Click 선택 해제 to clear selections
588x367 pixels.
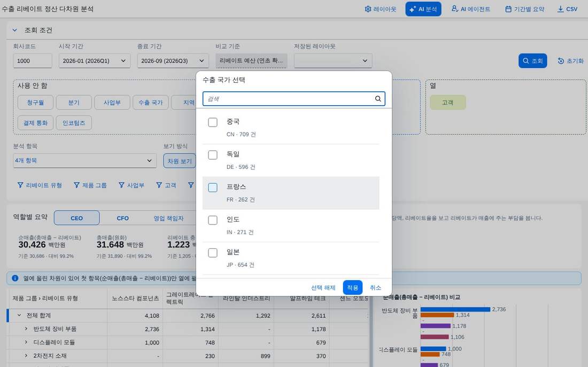323,287
